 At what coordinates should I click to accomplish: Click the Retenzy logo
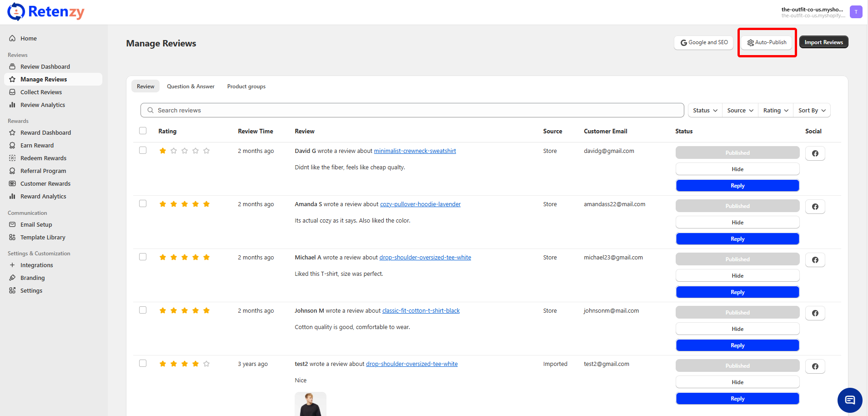coord(46,12)
